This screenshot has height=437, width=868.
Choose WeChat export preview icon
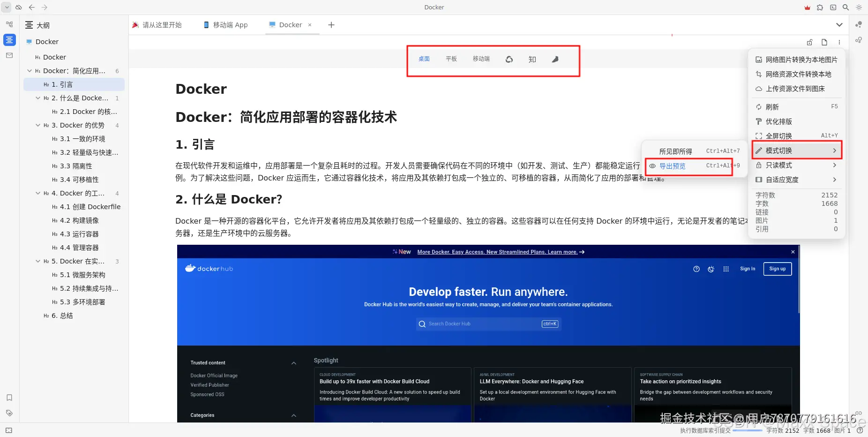509,59
